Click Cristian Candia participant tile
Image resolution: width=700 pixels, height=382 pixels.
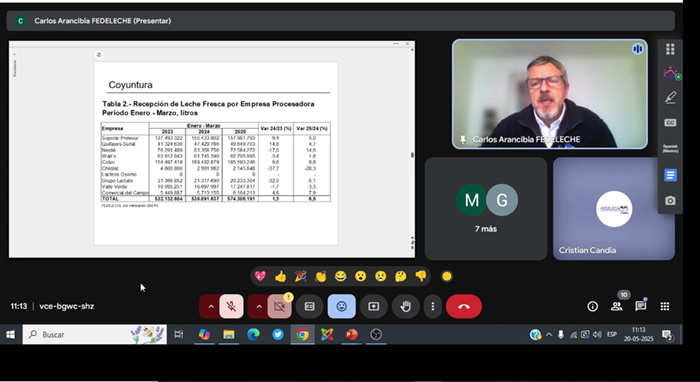pos(614,208)
